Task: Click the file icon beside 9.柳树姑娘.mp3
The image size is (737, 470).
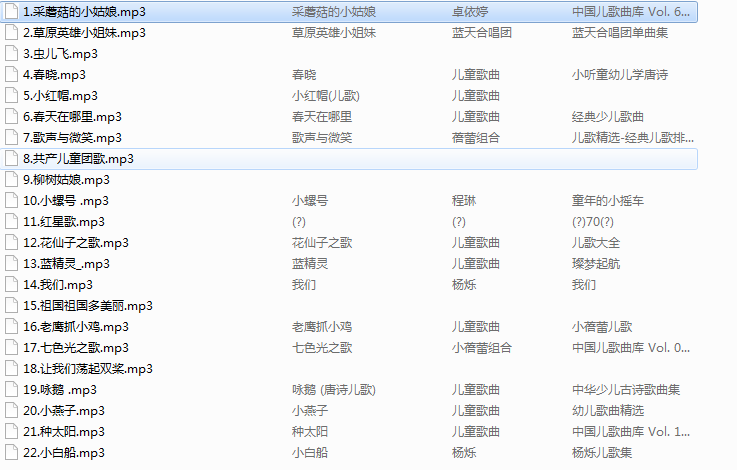Action: 11,180
